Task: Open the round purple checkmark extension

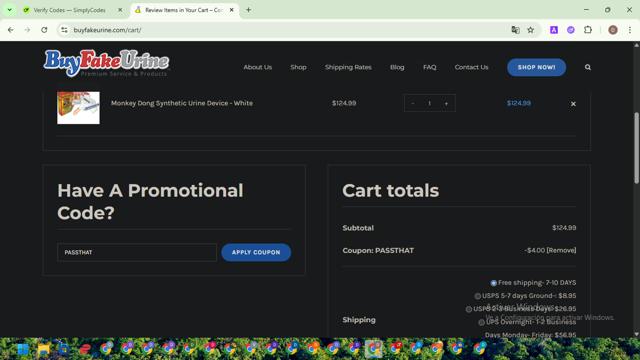Action: pyautogui.click(x=571, y=30)
